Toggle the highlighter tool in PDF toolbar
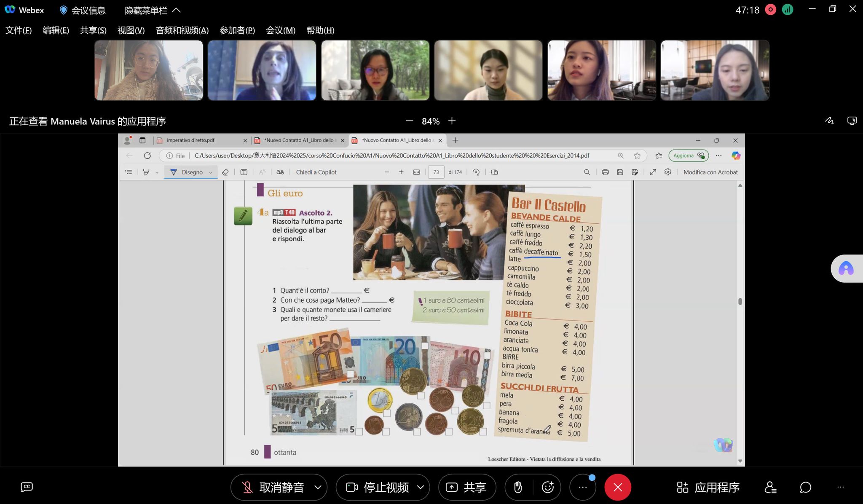This screenshot has width=863, height=504. 146,172
